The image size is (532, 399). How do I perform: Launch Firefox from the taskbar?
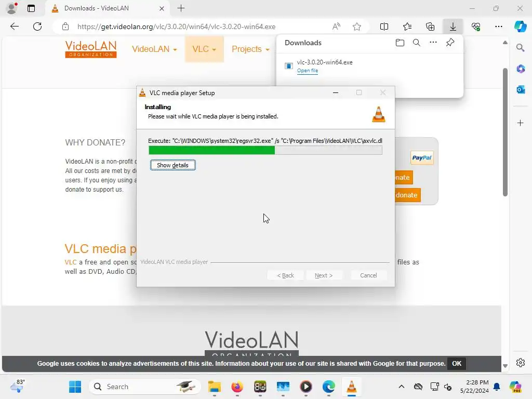tap(237, 387)
